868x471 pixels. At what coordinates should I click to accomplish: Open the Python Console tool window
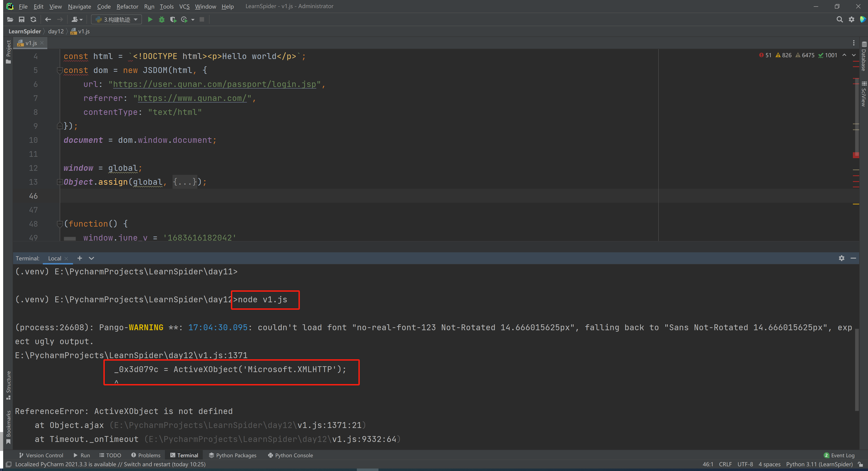tap(290, 455)
